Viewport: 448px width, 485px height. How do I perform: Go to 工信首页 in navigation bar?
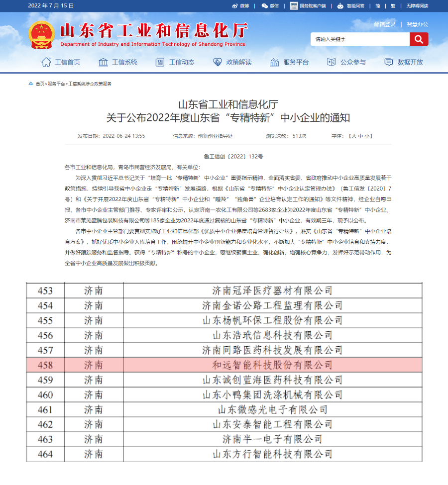click(60, 62)
